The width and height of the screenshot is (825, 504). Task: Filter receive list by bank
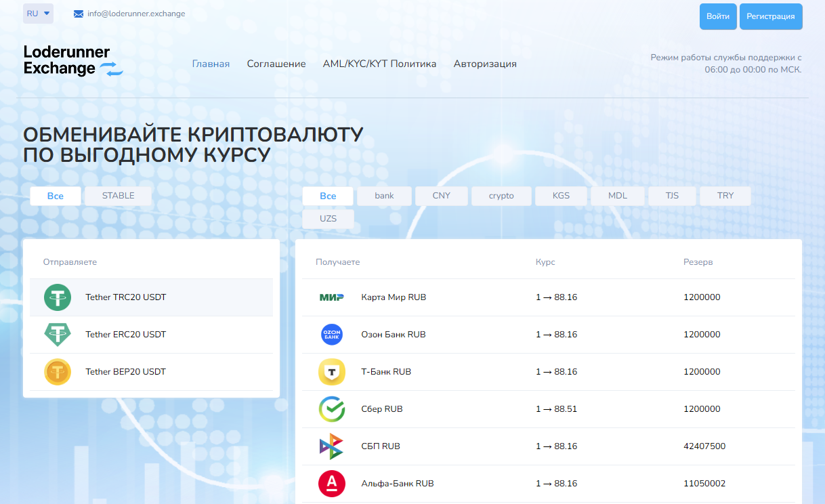tap(385, 196)
